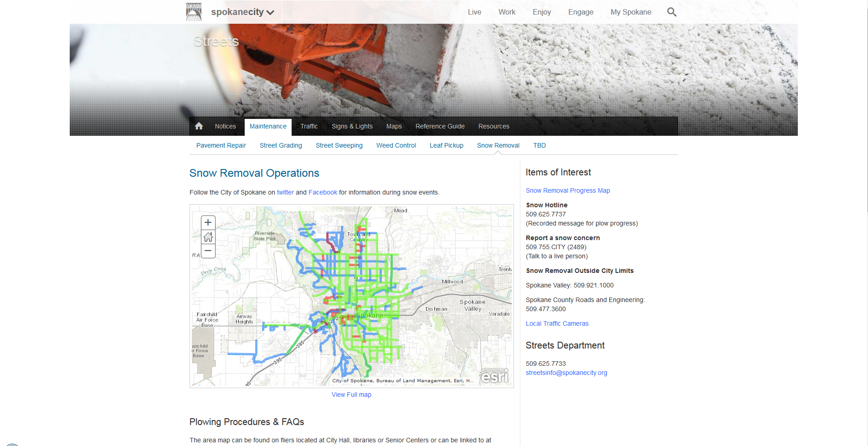The height and width of the screenshot is (446, 868).
Task: Go to the Street Sweeping subpage
Action: click(x=339, y=145)
